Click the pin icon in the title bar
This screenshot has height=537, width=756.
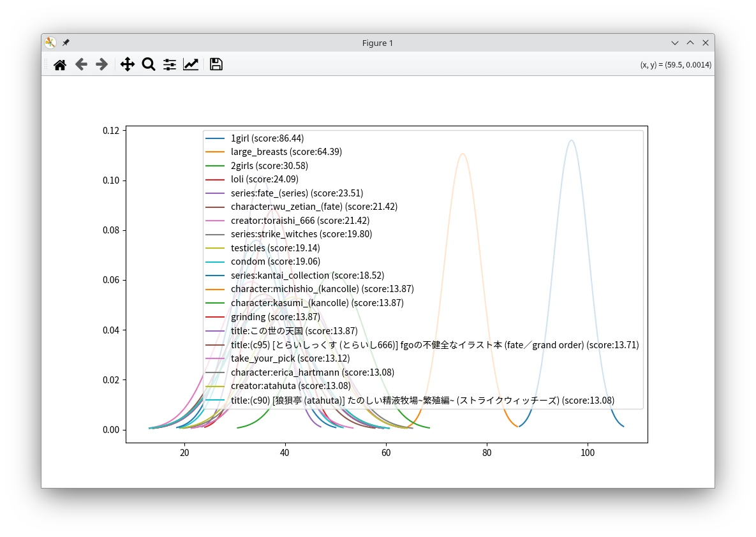pos(66,43)
